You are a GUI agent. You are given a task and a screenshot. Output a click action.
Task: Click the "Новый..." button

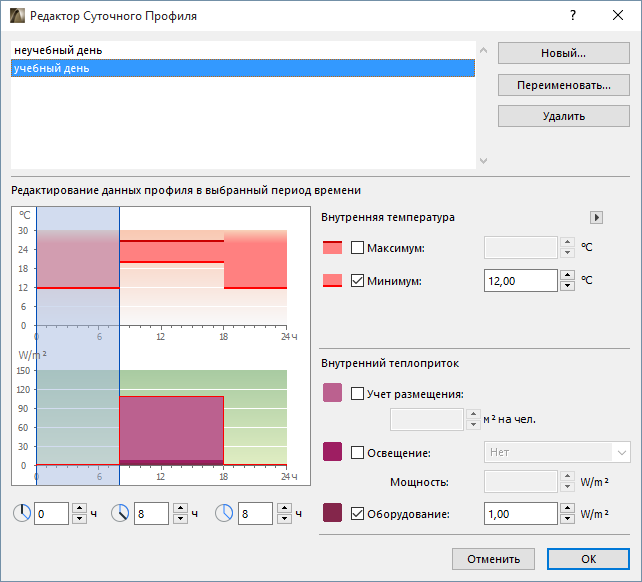[563, 53]
